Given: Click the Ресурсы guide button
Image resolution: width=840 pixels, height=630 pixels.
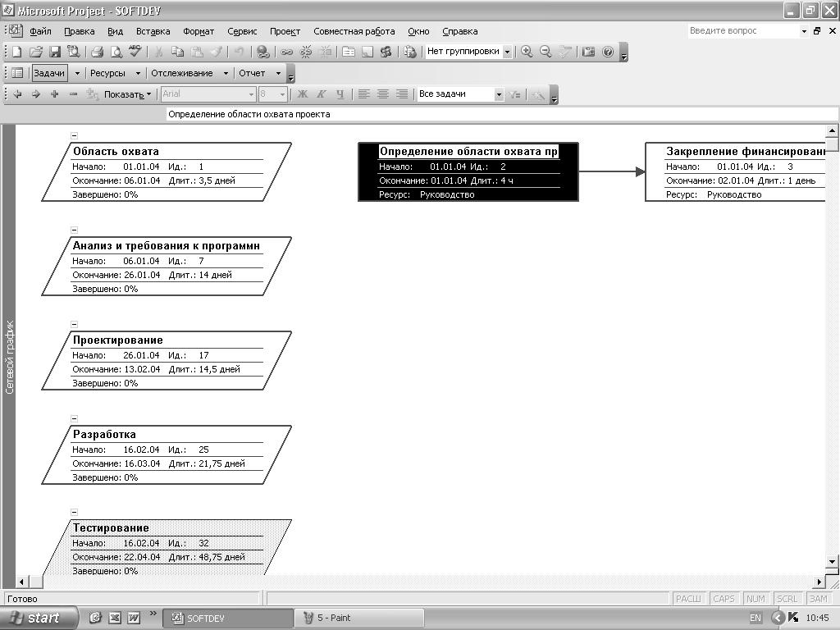Looking at the screenshot, I should [107, 73].
